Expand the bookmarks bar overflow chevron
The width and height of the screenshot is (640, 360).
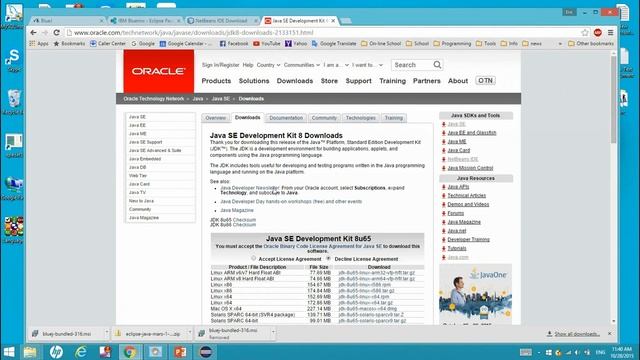[560, 43]
